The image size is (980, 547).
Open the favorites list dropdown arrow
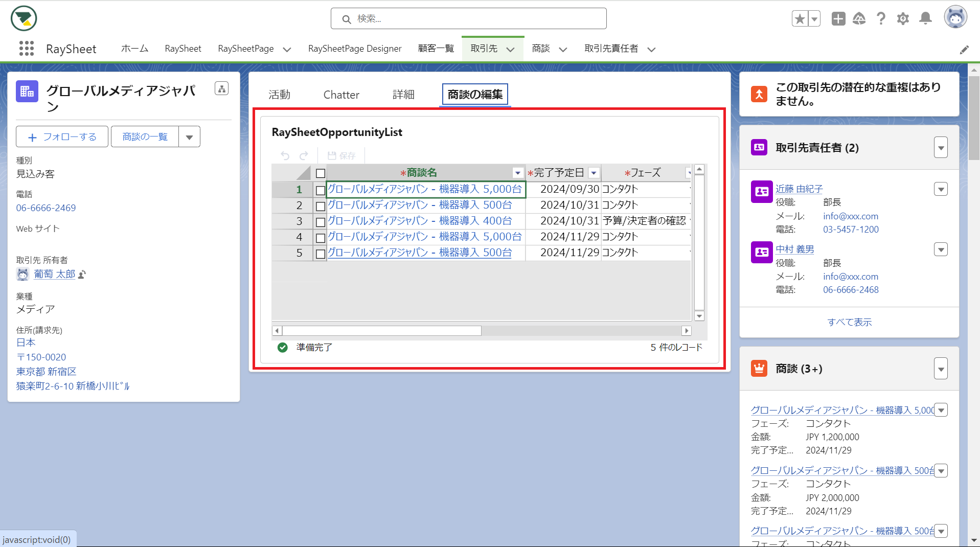coord(814,19)
